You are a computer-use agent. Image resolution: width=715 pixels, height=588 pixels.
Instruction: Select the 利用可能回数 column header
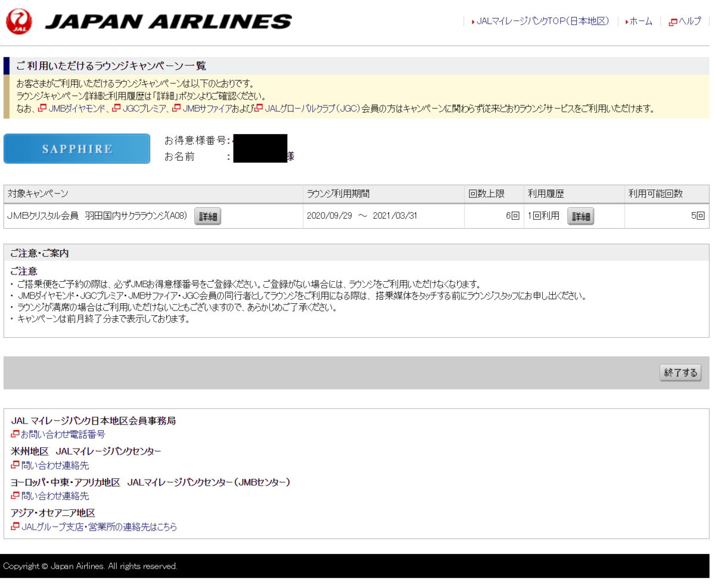click(x=667, y=194)
